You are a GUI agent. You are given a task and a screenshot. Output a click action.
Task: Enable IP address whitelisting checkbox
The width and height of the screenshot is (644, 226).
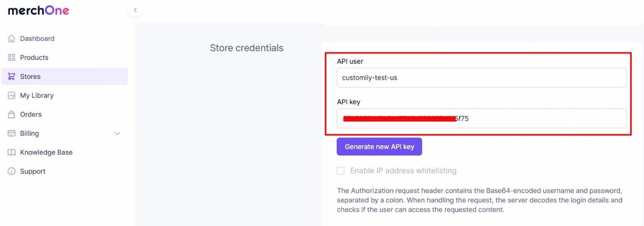coord(340,170)
